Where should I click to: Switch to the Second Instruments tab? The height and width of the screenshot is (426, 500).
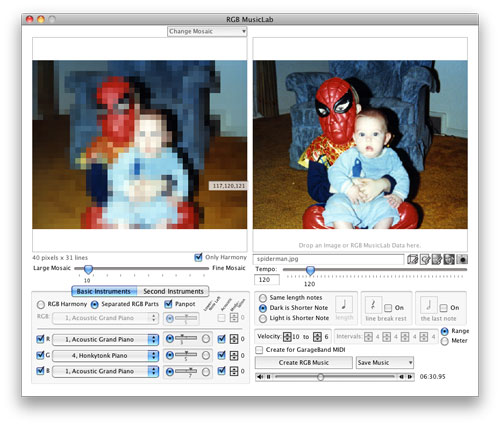[173, 291]
